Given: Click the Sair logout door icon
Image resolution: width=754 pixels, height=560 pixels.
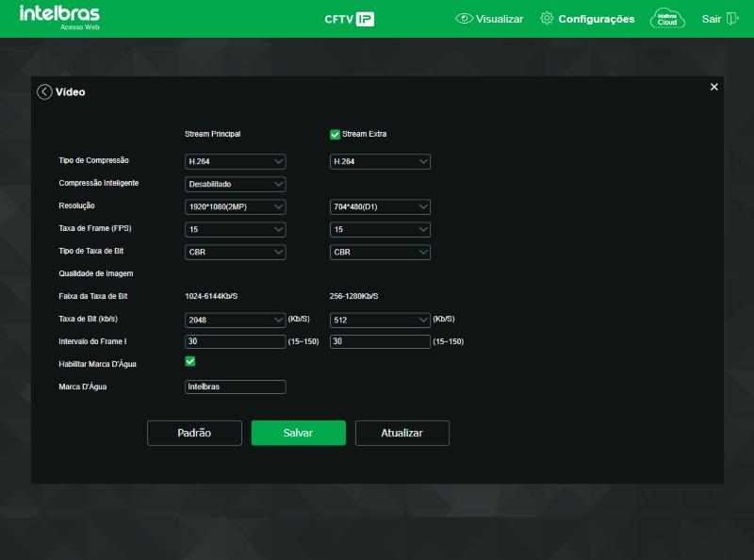Looking at the screenshot, I should [732, 19].
